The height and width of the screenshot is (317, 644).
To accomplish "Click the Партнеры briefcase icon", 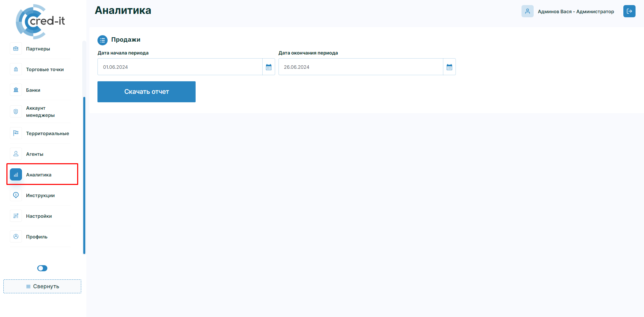I will (x=16, y=49).
